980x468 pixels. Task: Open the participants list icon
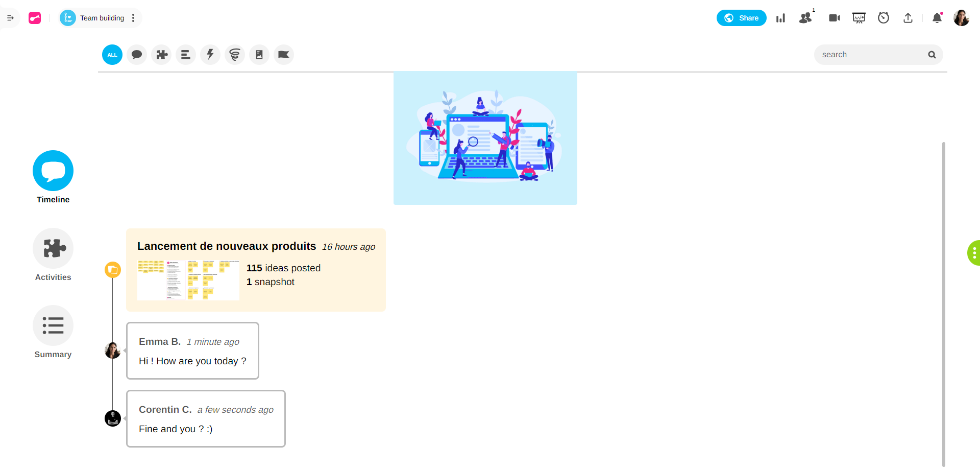click(805, 18)
